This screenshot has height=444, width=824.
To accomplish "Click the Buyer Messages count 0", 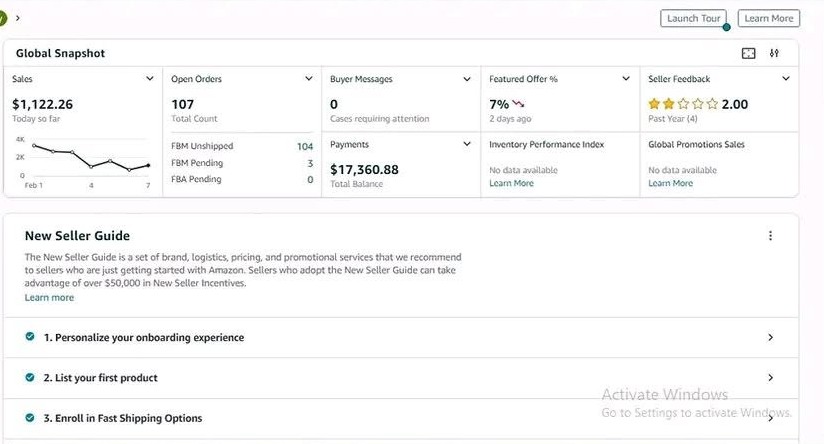I will click(x=334, y=105).
